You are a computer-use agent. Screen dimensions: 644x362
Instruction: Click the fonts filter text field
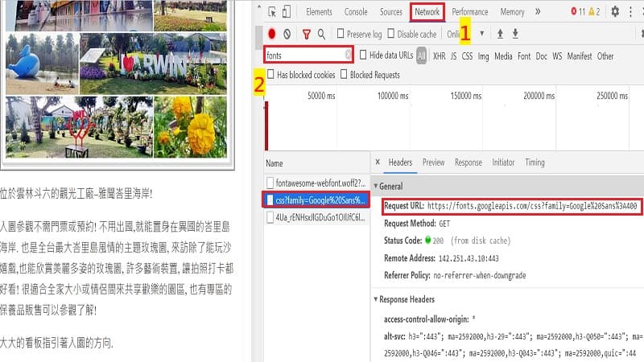tap(304, 56)
